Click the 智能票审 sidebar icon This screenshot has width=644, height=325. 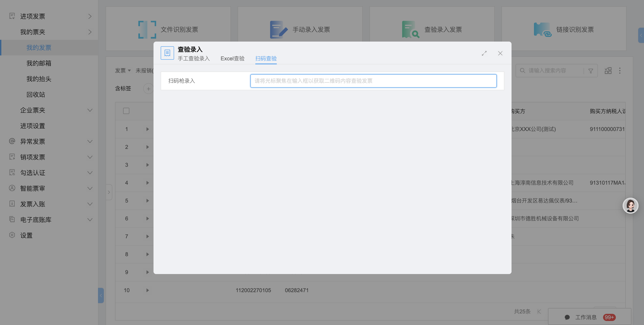[x=12, y=188]
